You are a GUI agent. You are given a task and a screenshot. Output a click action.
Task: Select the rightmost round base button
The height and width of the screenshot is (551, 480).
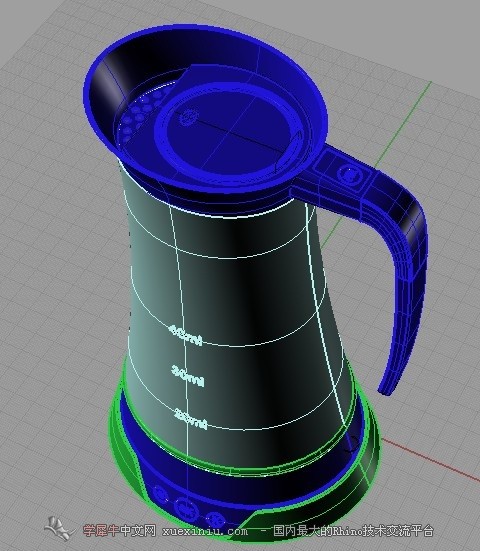[x=215, y=519]
